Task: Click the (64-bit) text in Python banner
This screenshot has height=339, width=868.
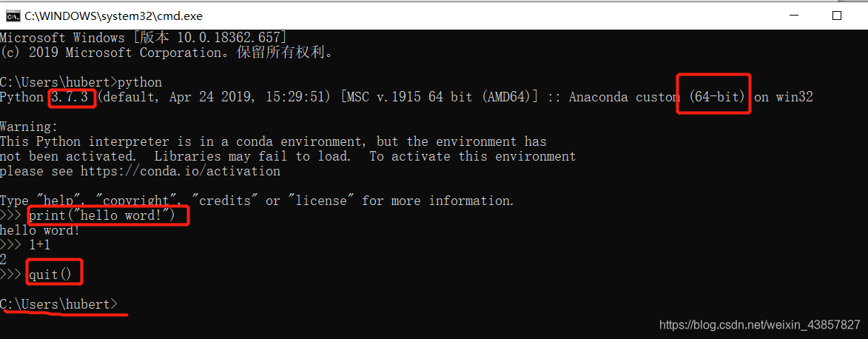Action: point(718,98)
